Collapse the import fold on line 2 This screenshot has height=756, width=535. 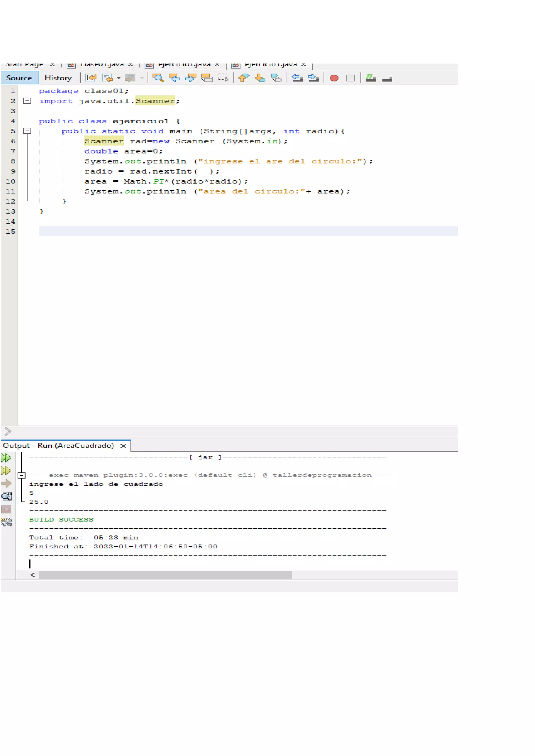27,101
